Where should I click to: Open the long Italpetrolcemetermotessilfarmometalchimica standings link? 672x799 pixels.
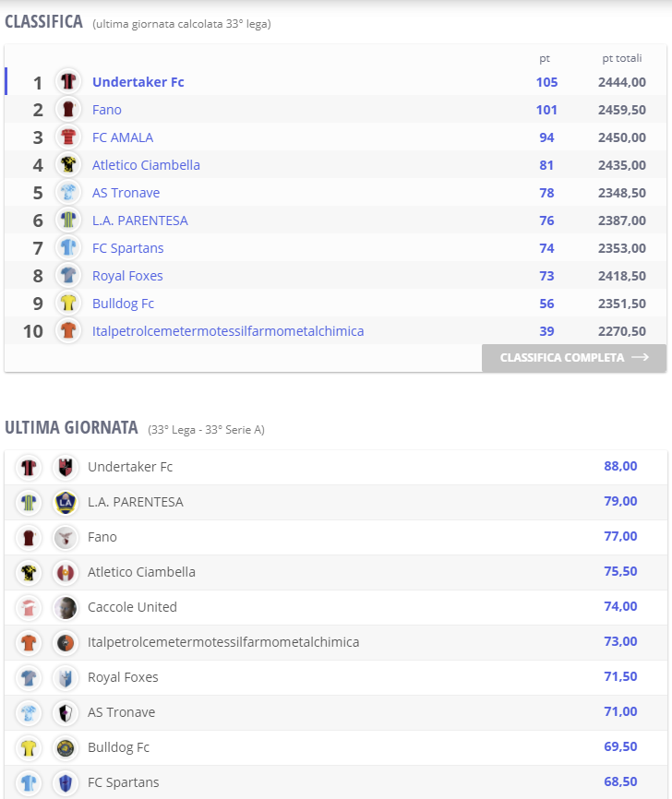click(228, 331)
